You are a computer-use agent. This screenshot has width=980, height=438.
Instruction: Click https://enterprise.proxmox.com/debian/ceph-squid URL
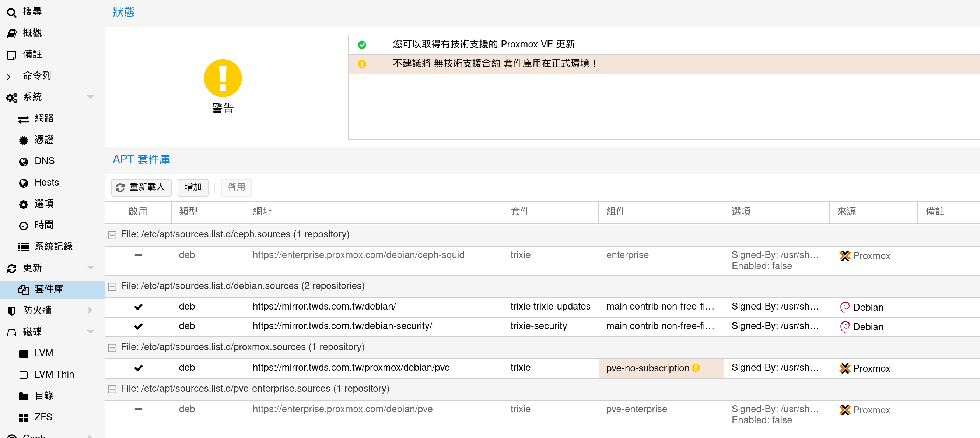[358, 255]
